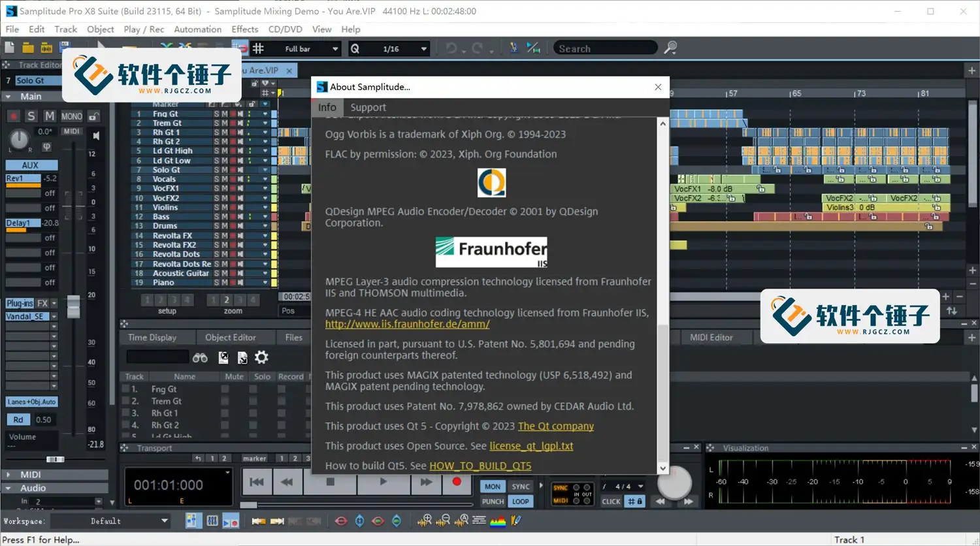The height and width of the screenshot is (546, 980).
Task: Click the binoculars search icon in track manager
Action: point(200,357)
